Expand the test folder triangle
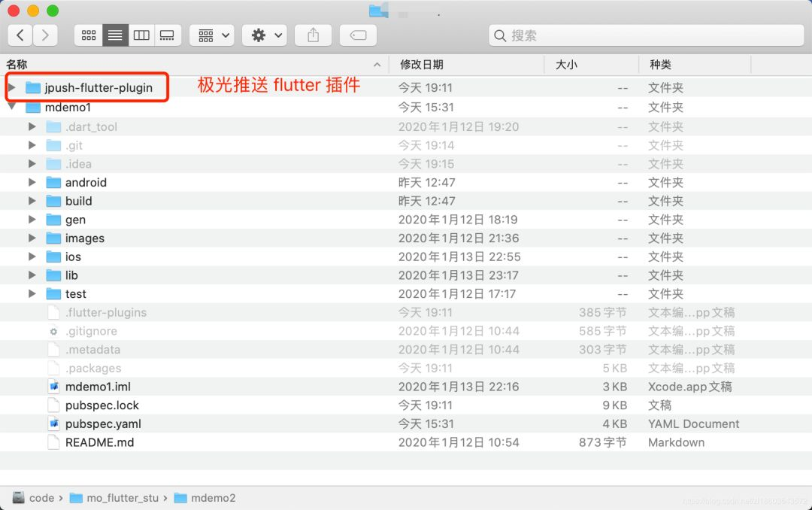812x510 pixels. [x=32, y=294]
